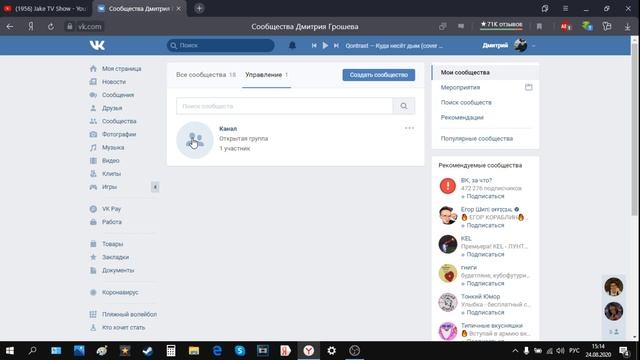Click the games counter badge beside 'Игры'
640x360 pixels.
click(155, 187)
